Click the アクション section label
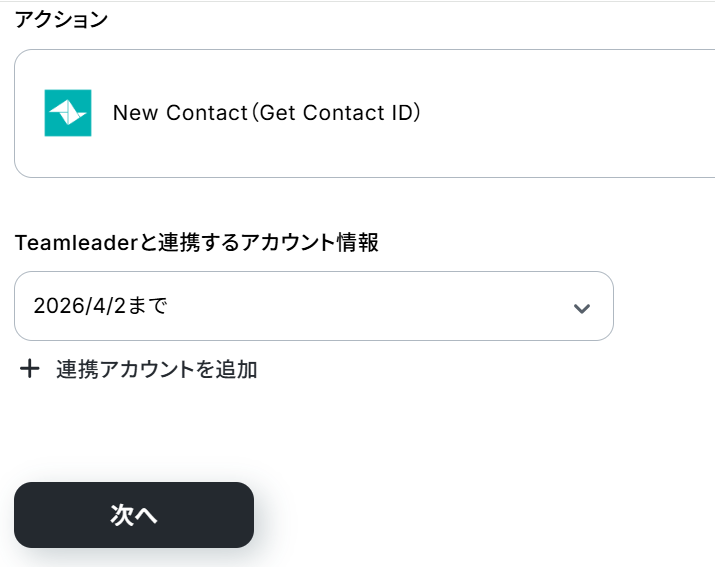715x567 pixels. [61, 20]
